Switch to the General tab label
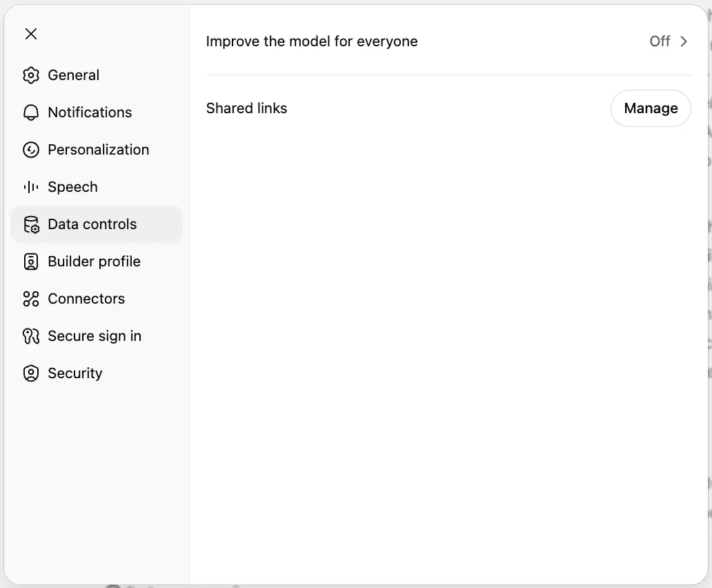 tap(73, 75)
